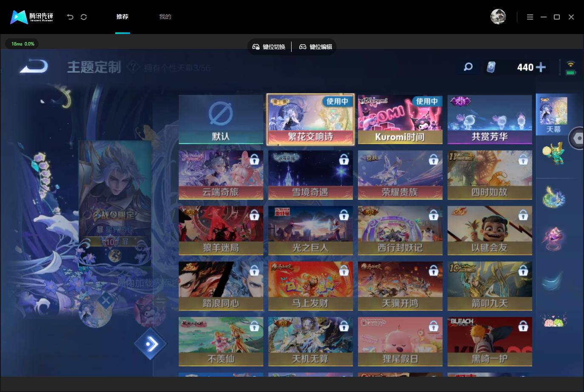This screenshot has width=584, height=392.
Task: Open the hamburger menu in title bar
Action: tap(530, 17)
